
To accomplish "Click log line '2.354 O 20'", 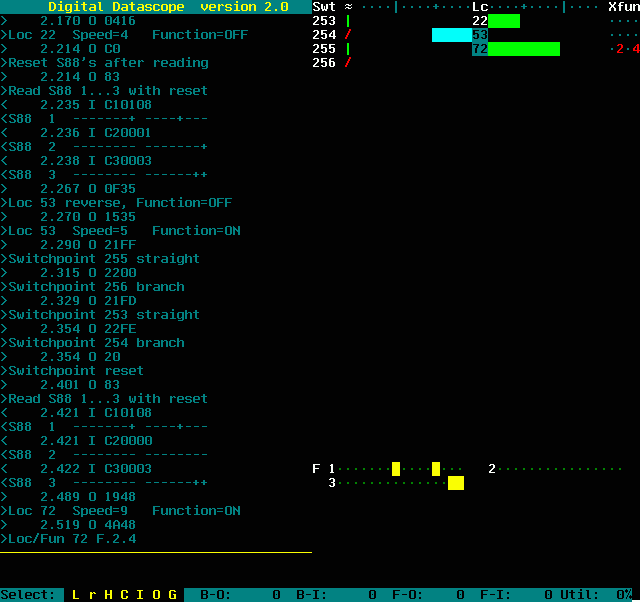I will (60, 357).
